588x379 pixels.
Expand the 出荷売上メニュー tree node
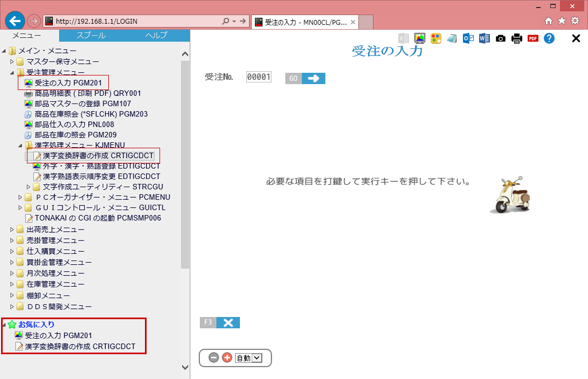click(x=12, y=229)
